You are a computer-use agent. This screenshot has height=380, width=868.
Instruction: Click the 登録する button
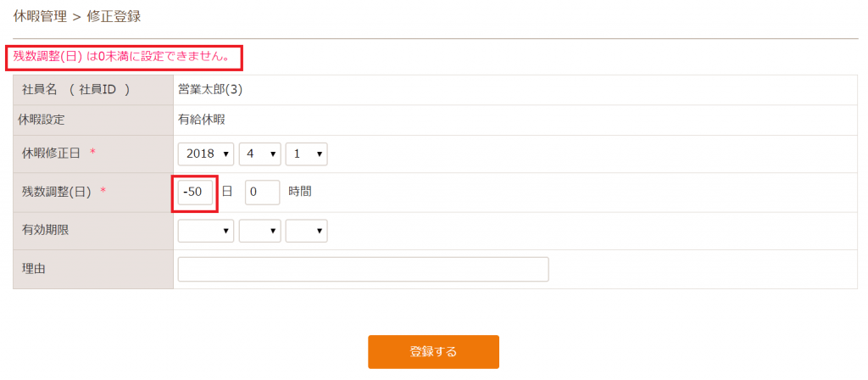(433, 352)
